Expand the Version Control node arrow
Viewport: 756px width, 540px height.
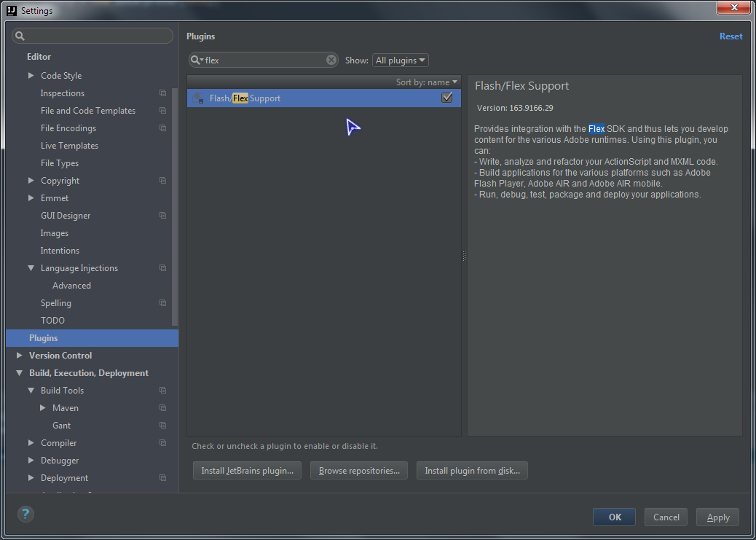click(19, 355)
